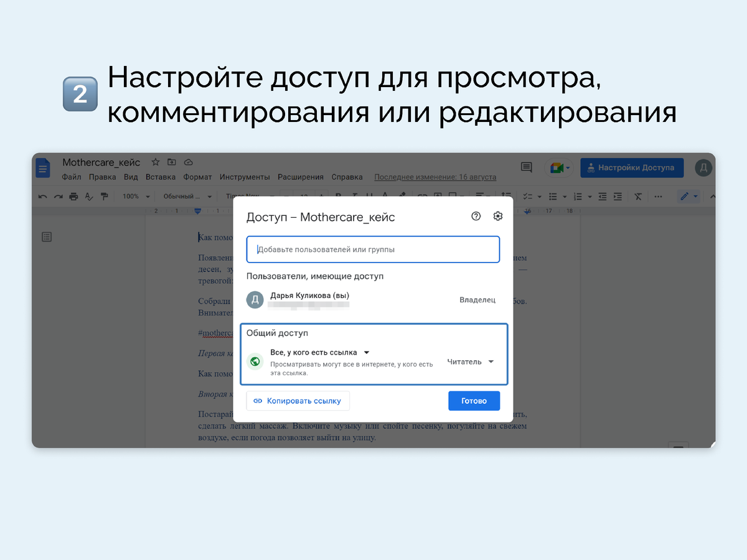747x560 pixels.
Task: Open the editing mode dropdown arrow
Action: point(696,197)
